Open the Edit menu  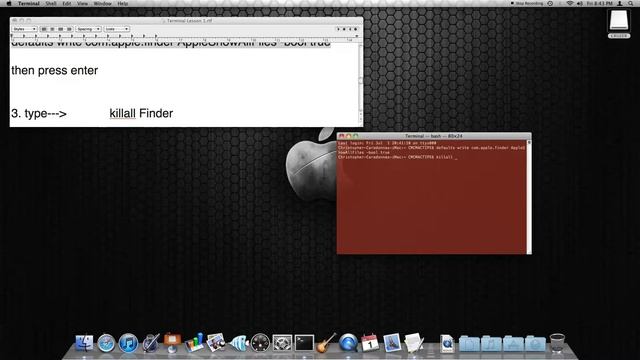pyautogui.click(x=67, y=3)
